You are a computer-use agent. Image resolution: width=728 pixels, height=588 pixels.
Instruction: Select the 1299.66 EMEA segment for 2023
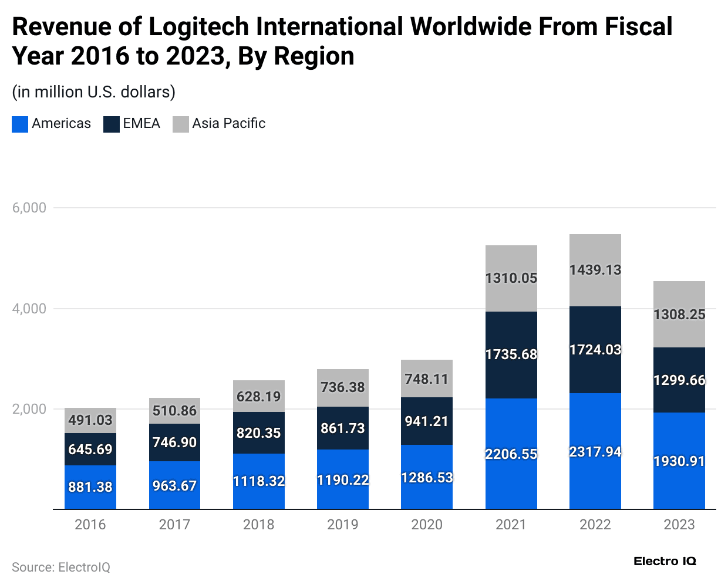click(x=679, y=381)
